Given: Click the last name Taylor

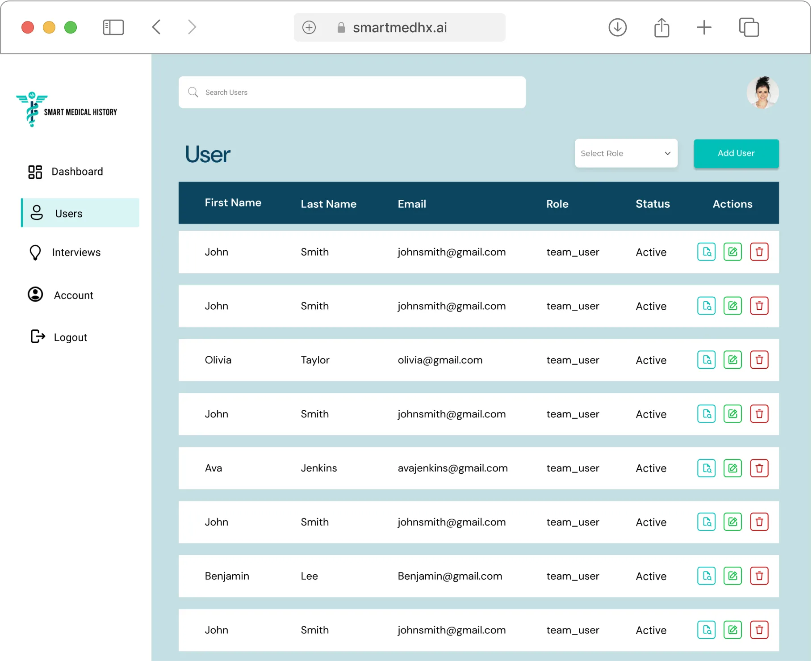Looking at the screenshot, I should 315,360.
